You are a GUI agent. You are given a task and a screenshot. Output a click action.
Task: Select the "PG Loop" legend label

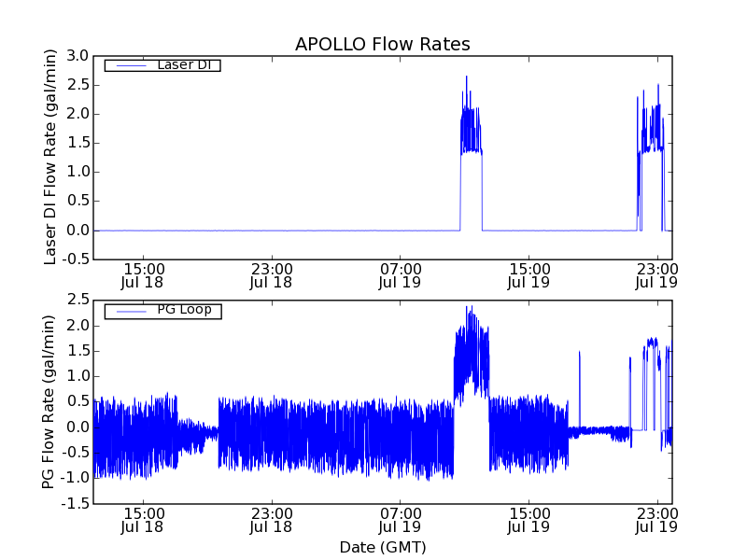[184, 310]
